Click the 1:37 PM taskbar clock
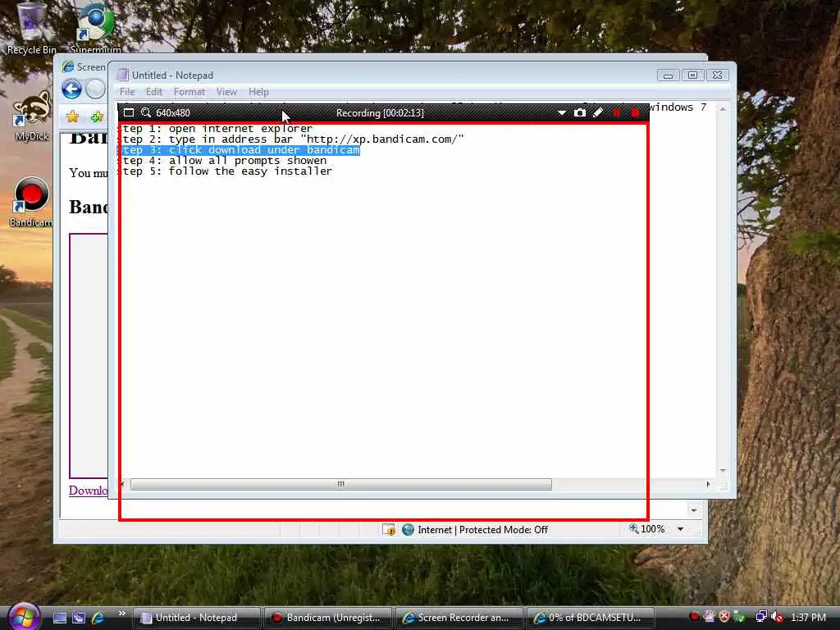Viewport: 840px width, 630px height. click(x=808, y=618)
